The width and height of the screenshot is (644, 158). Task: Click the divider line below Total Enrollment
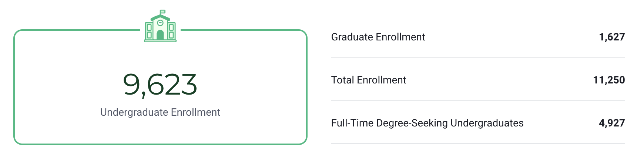[x=478, y=100]
